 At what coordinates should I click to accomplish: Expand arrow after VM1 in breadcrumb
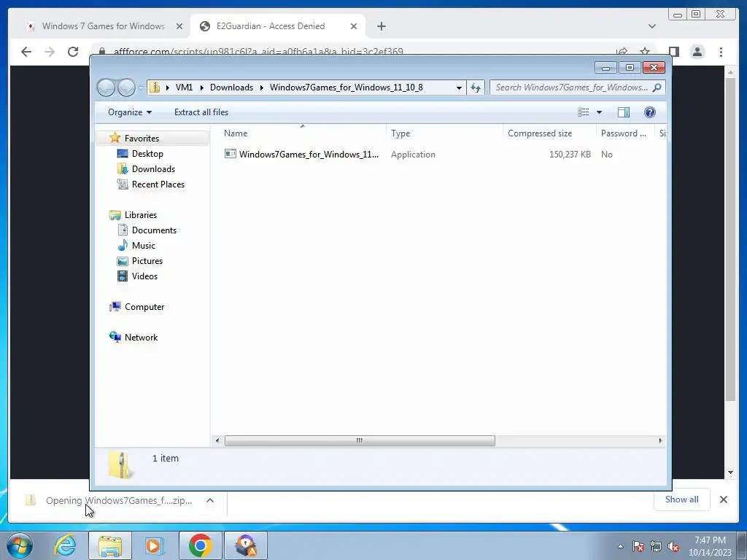[201, 87]
